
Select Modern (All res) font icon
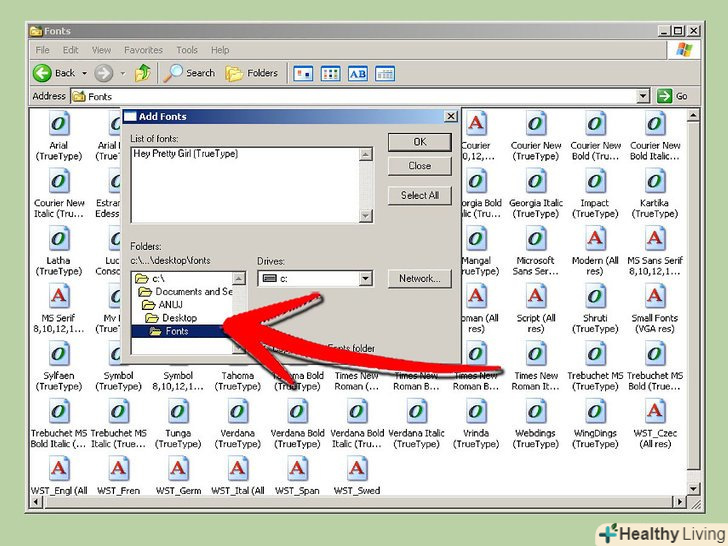595,239
